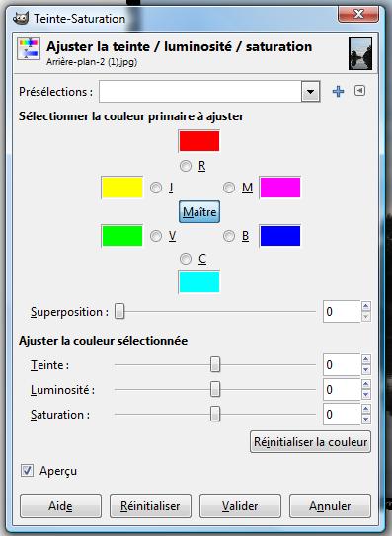
Task: Open the Présélections dropdown arrow
Action: [310, 91]
